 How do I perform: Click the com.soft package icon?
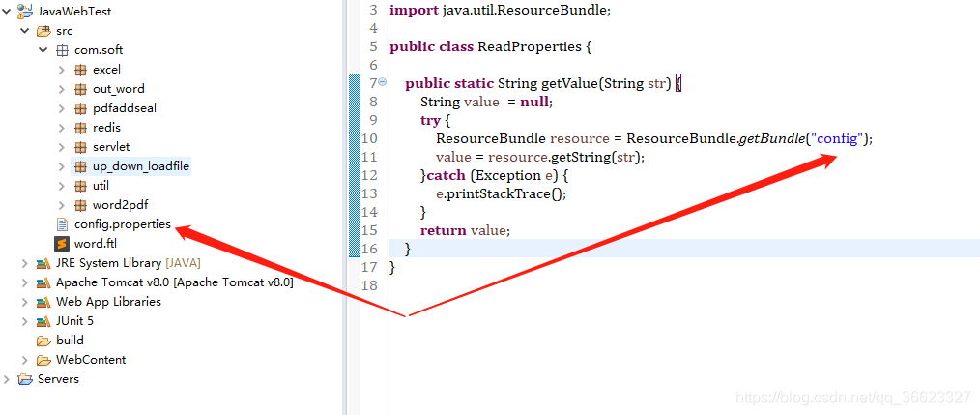click(x=62, y=50)
